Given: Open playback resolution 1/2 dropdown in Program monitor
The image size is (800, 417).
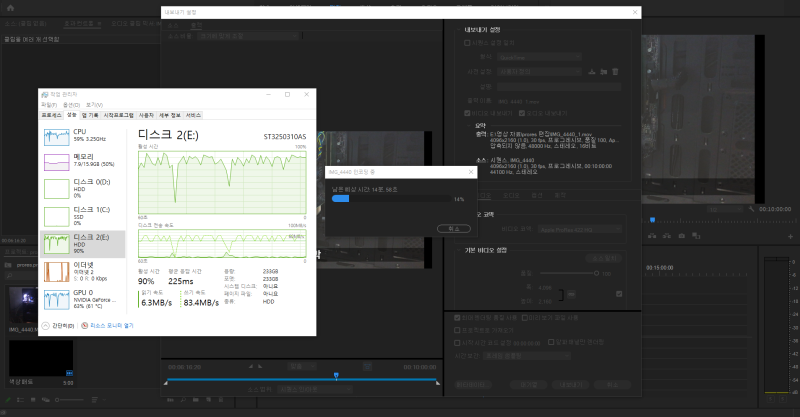Looking at the screenshot, I should pos(725,209).
